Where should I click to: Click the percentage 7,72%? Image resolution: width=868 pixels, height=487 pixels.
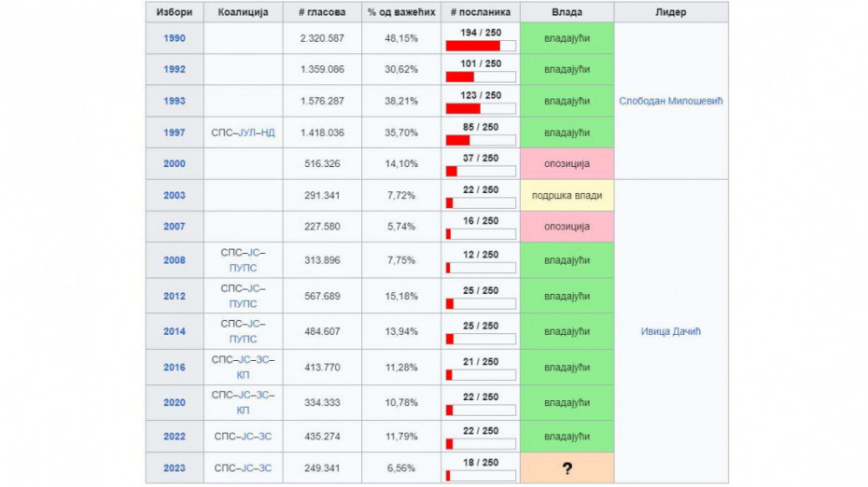pyautogui.click(x=401, y=195)
